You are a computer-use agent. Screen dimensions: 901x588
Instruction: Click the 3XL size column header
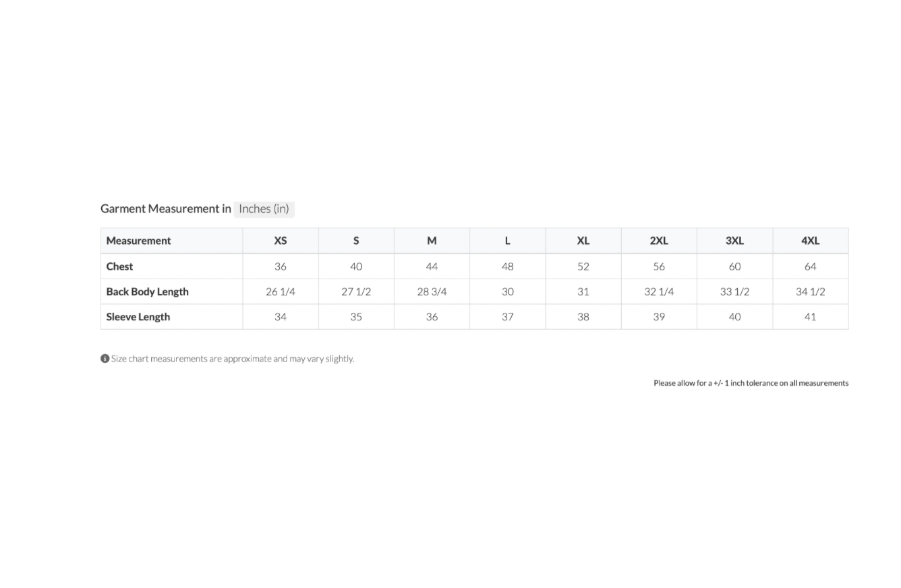[x=734, y=241]
